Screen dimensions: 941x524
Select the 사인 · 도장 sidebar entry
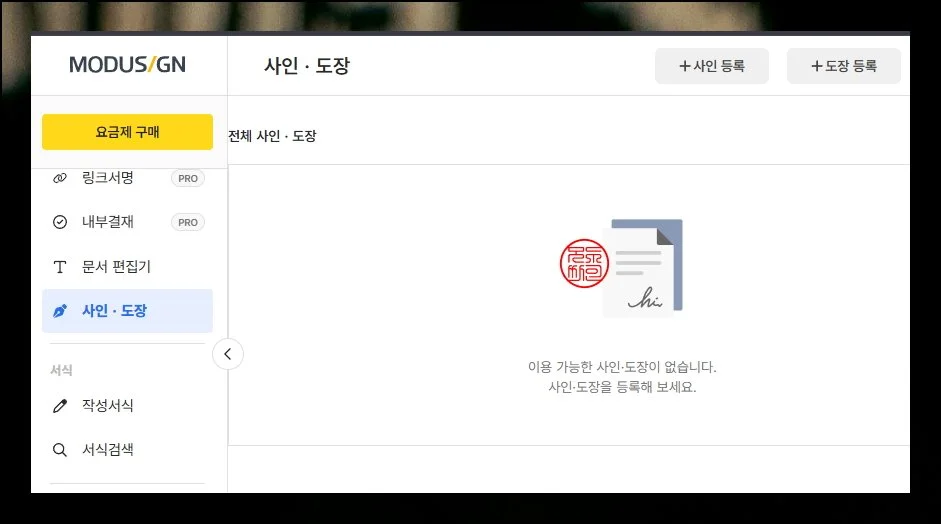point(114,311)
